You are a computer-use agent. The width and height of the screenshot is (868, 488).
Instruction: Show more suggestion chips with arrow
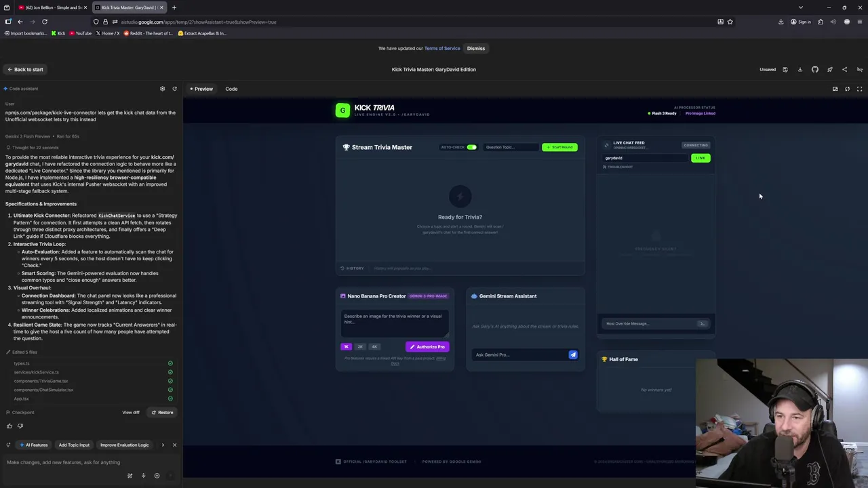click(x=163, y=445)
